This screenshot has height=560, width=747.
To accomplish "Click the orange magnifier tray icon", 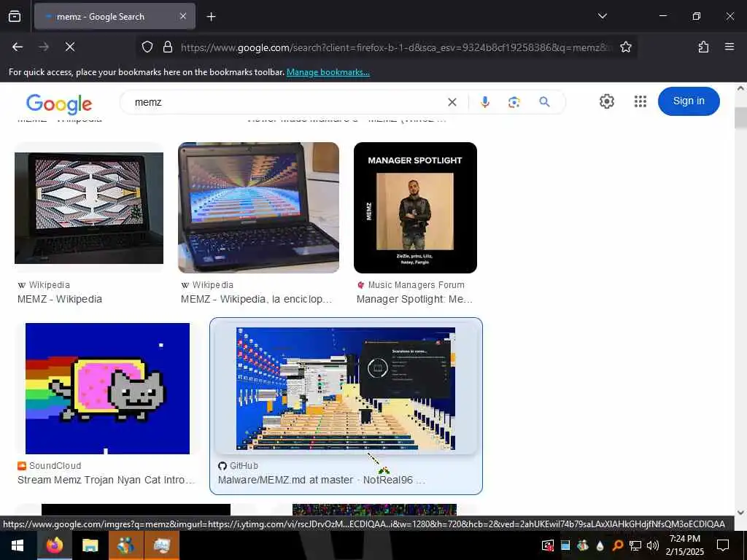I will (617, 545).
